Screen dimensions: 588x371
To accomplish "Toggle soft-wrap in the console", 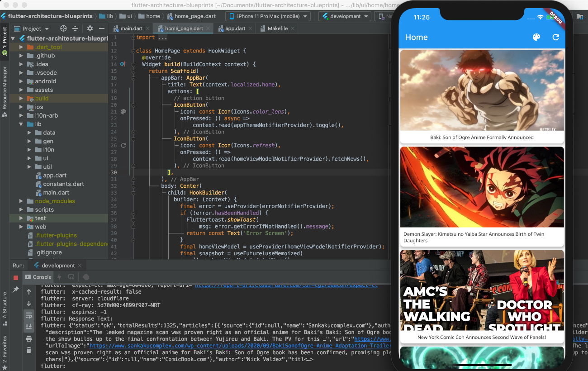I will [29, 315].
